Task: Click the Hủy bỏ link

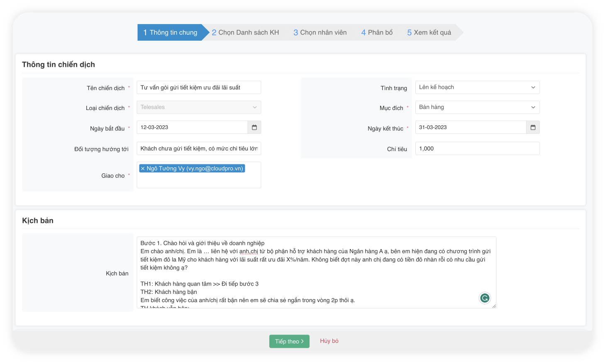Action: pos(329,341)
